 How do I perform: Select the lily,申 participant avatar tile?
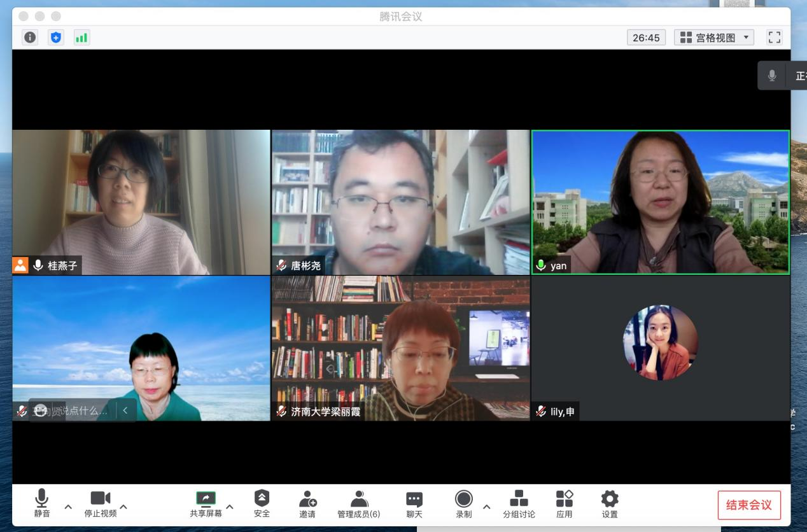(x=660, y=342)
